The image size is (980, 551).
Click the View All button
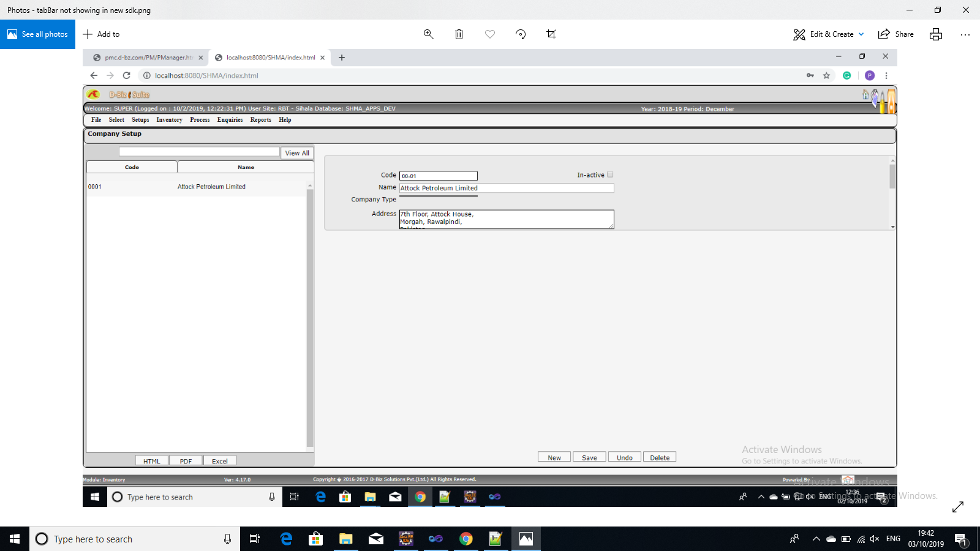[296, 152]
